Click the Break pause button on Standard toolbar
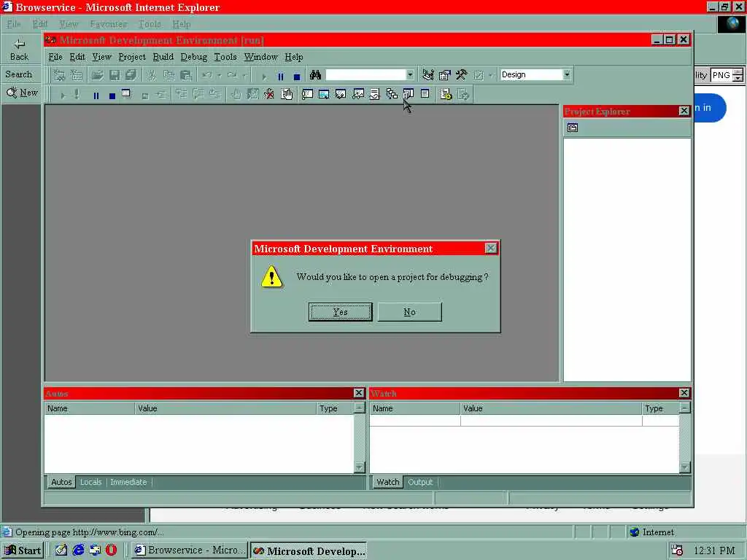The width and height of the screenshot is (747, 560). pyautogui.click(x=281, y=76)
